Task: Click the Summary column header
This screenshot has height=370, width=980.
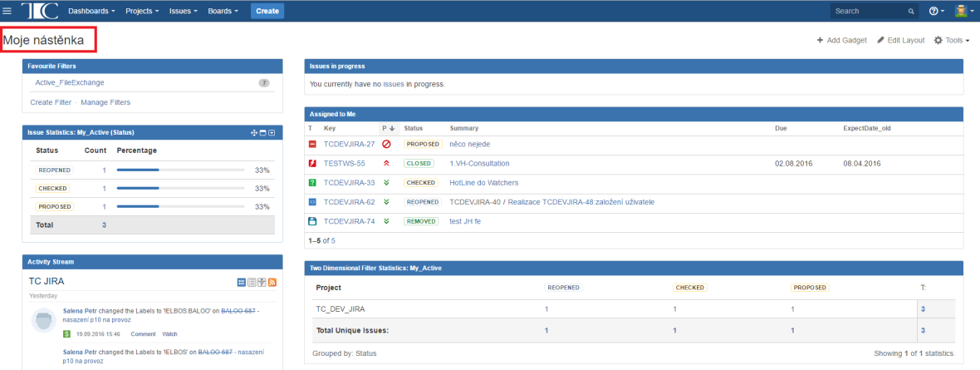Action: pos(463,128)
